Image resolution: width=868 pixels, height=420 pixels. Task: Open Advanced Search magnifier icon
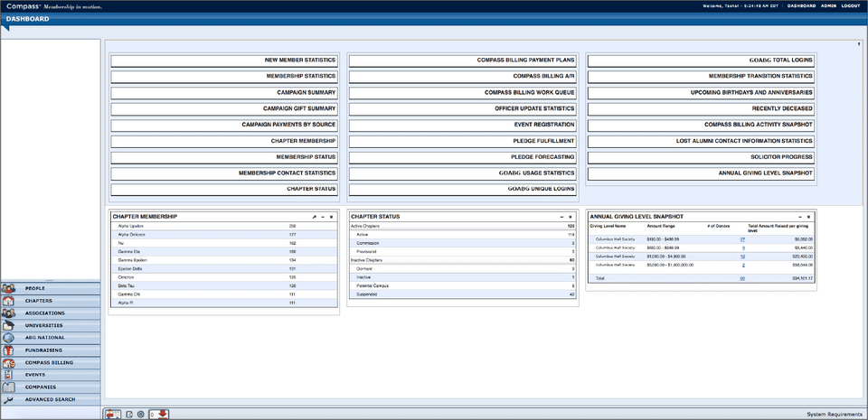(8, 399)
